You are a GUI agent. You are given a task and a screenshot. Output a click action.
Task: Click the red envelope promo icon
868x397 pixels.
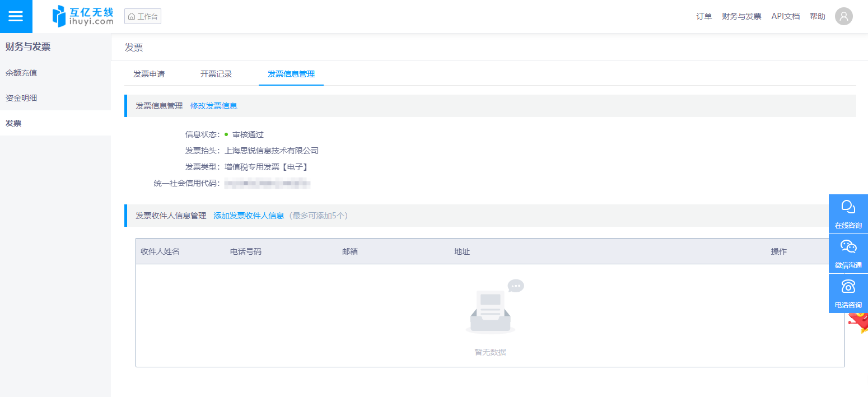tap(860, 323)
